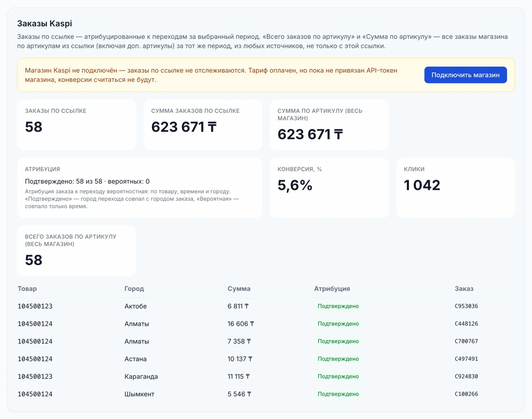Screen dimensions: 532x419
Task: Click the amount 16 606 ₸
Action: point(241,324)
